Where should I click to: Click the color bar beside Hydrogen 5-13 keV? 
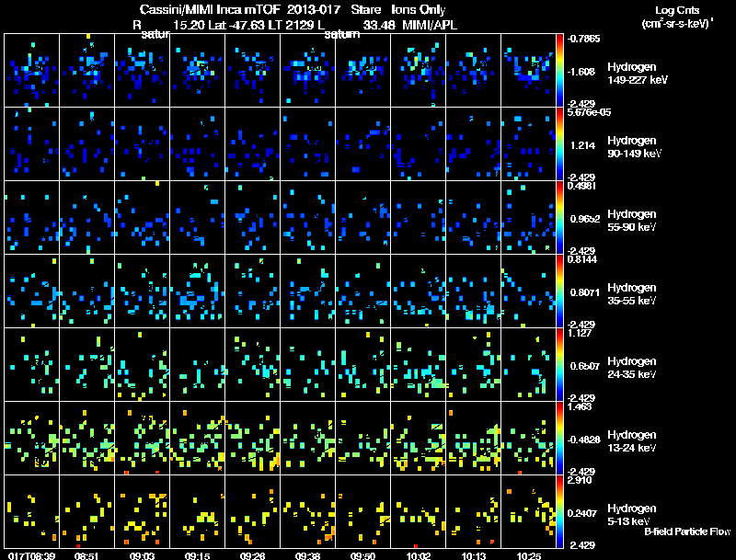tap(559, 511)
